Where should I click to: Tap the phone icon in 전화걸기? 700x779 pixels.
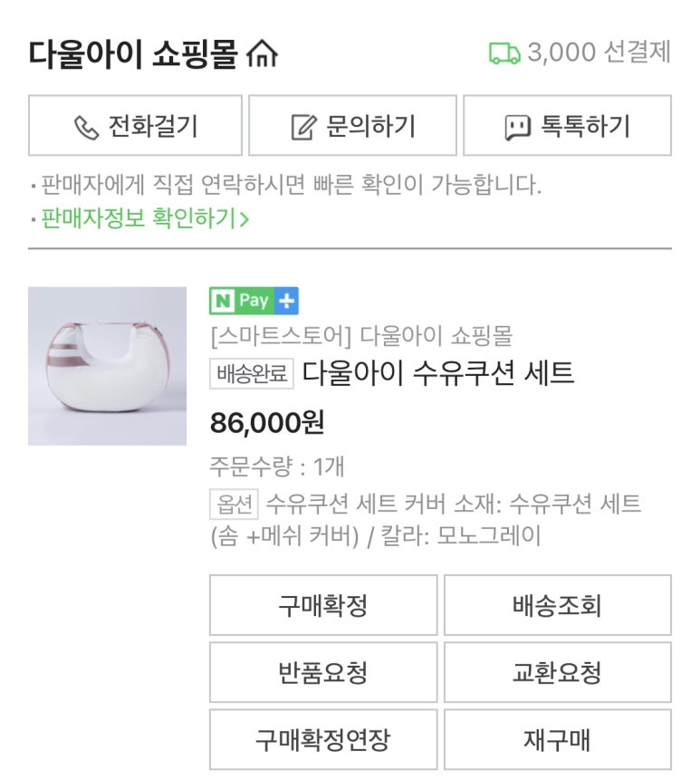[87, 127]
